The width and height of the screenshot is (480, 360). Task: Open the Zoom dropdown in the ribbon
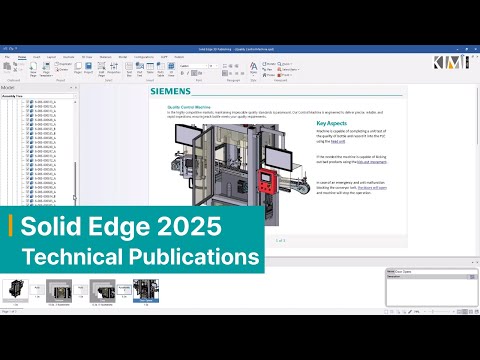click(285, 64)
